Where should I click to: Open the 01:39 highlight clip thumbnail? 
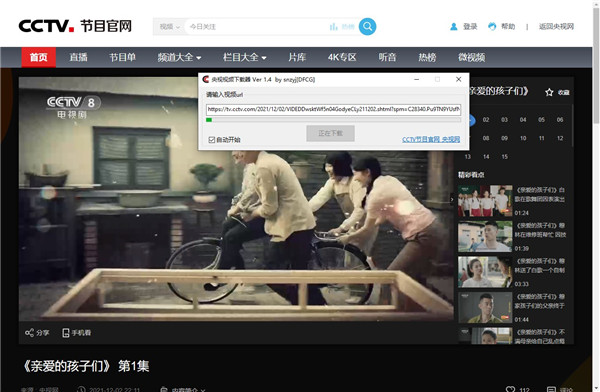(x=485, y=236)
